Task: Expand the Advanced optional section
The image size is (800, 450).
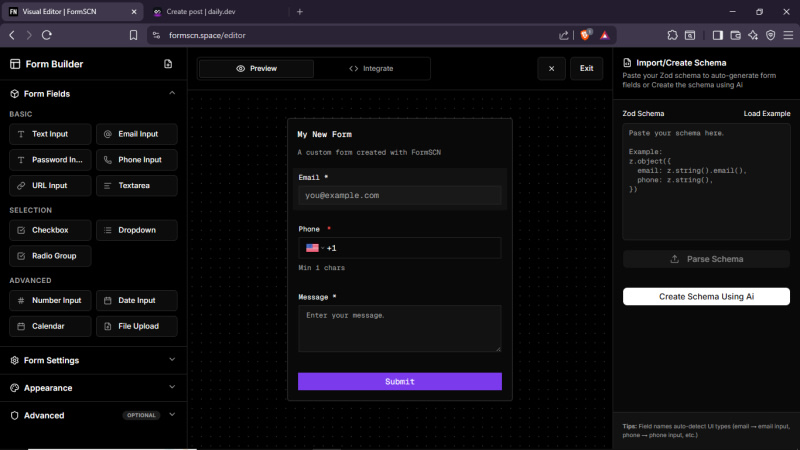Action: point(172,415)
